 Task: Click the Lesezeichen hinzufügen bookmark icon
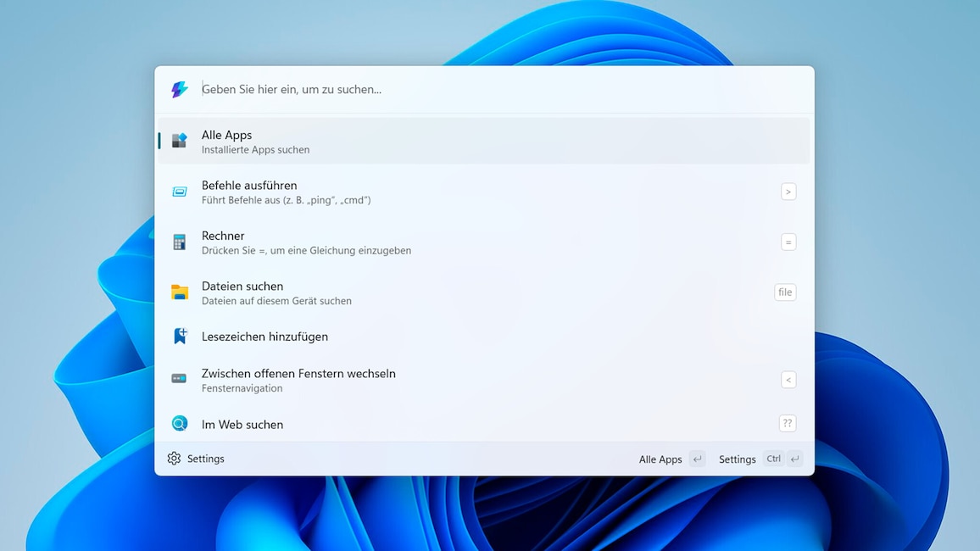point(180,336)
